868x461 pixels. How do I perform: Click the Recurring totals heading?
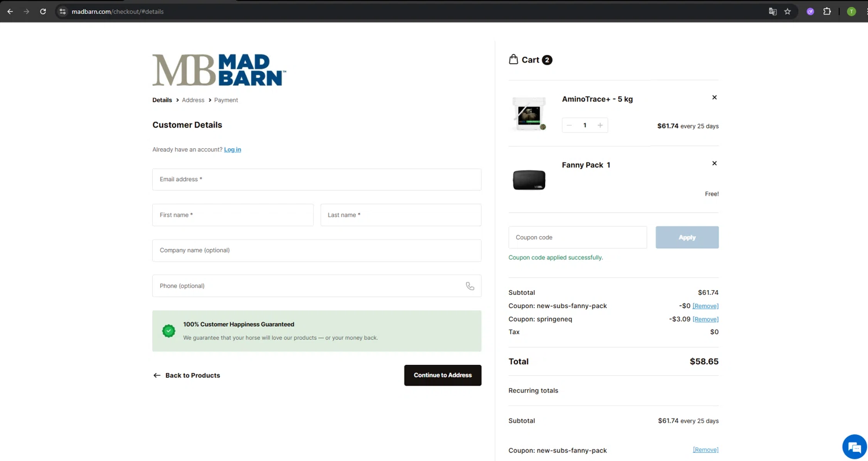pyautogui.click(x=534, y=390)
